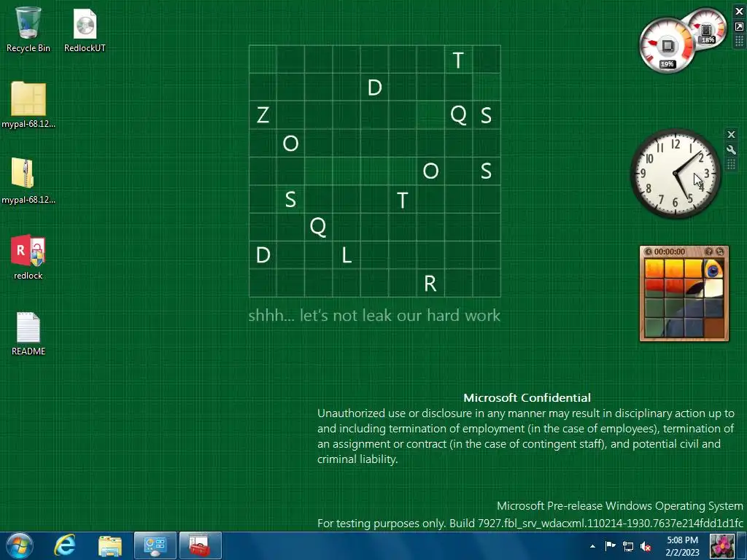Select the mypal-68.12 folder icon
Viewport: 747px width, 560px height.
(x=28, y=105)
